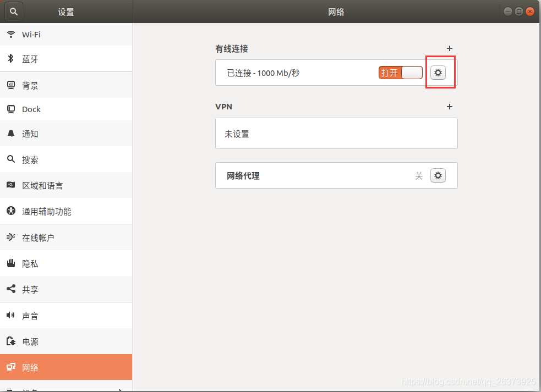Viewport: 541px width, 392px height.
Task: Click the Bluetooth icon in sidebar
Action: click(x=10, y=59)
